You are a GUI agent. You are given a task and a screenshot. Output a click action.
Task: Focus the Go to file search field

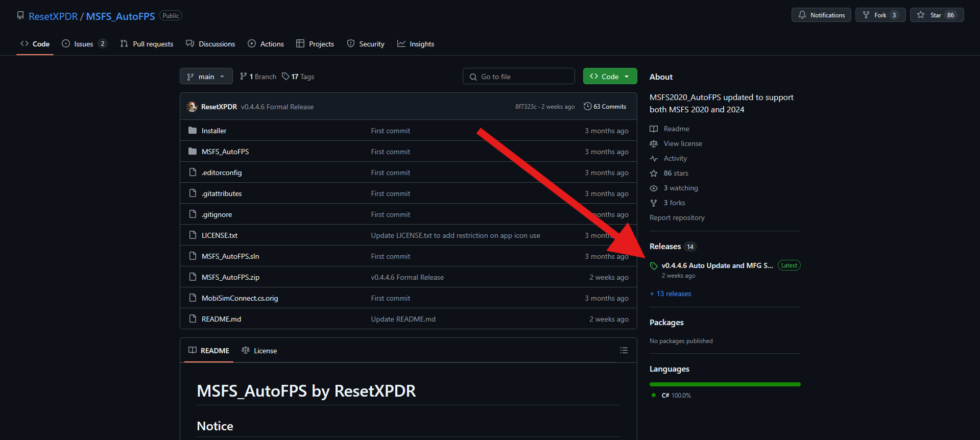point(519,77)
